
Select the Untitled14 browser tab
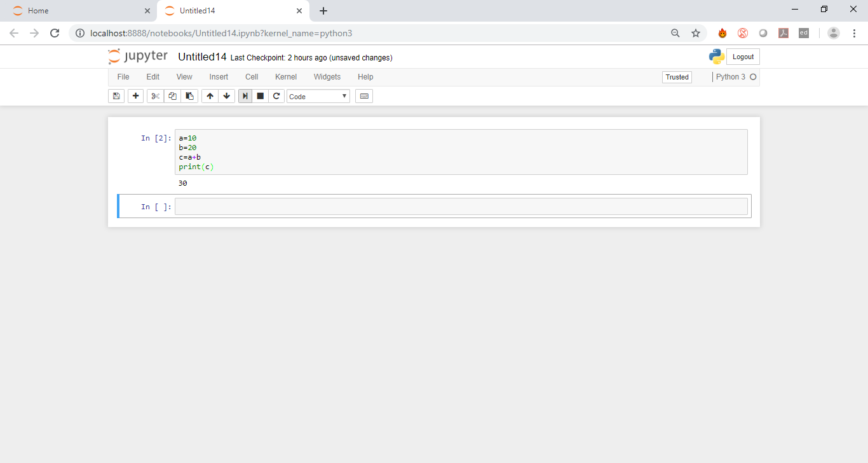[233, 11]
